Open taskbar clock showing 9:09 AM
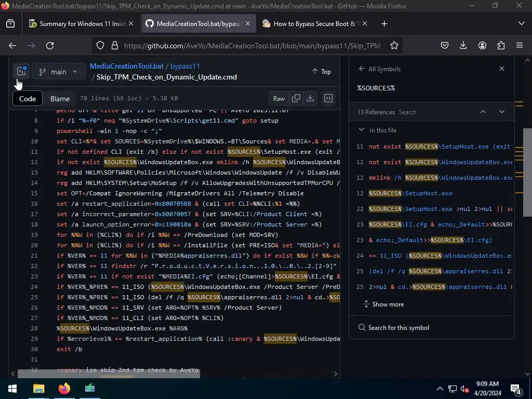 pos(487,389)
